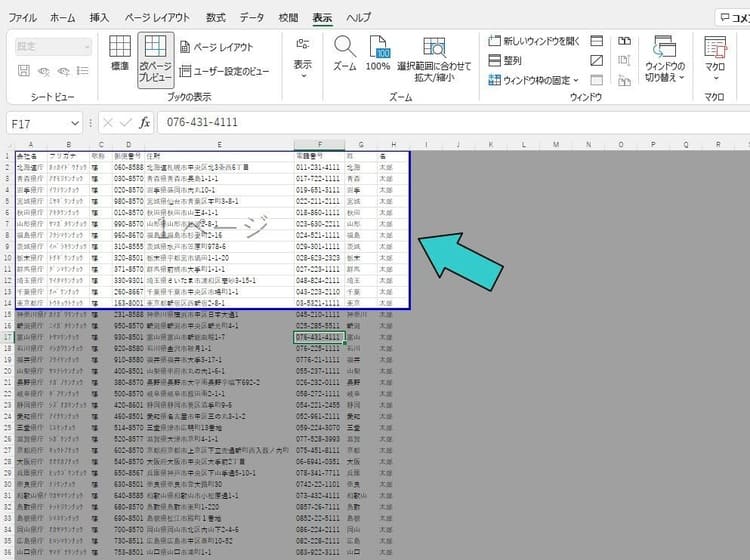Switch to ページレイアウト ribbon tab
The height and width of the screenshot is (560, 750).
[x=157, y=18]
